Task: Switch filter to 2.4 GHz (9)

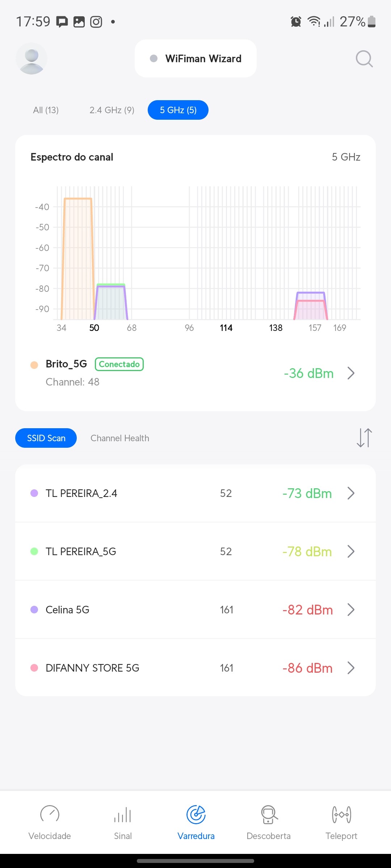Action: (112, 110)
